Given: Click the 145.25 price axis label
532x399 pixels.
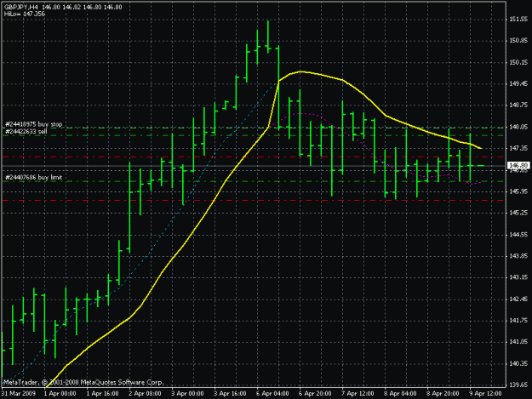Looking at the screenshot, I should point(518,213).
